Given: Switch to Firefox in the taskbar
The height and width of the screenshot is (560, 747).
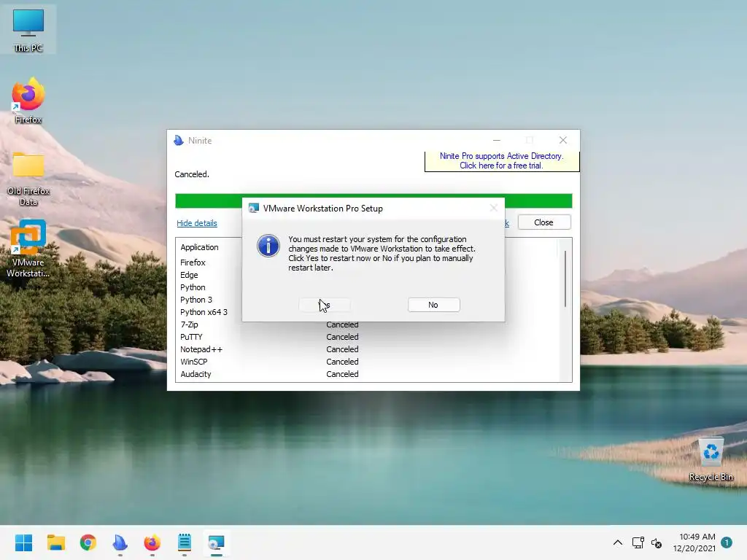Looking at the screenshot, I should point(152,542).
